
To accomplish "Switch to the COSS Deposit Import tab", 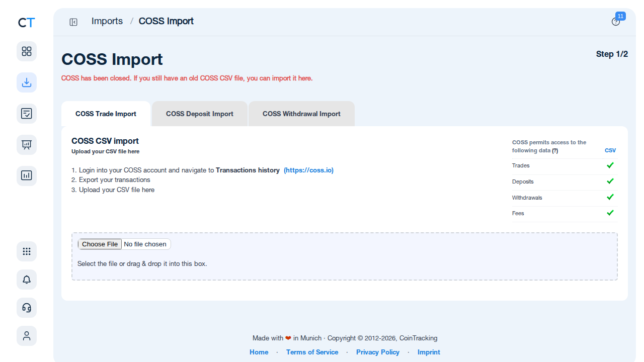I will click(x=200, y=114).
